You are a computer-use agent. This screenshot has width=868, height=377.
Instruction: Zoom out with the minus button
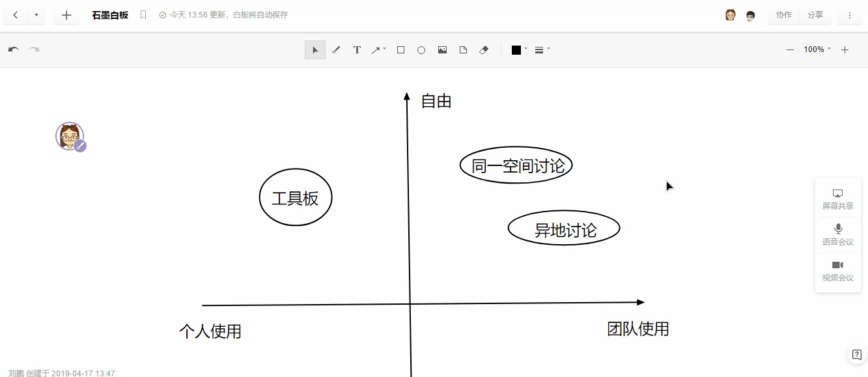[x=790, y=49]
